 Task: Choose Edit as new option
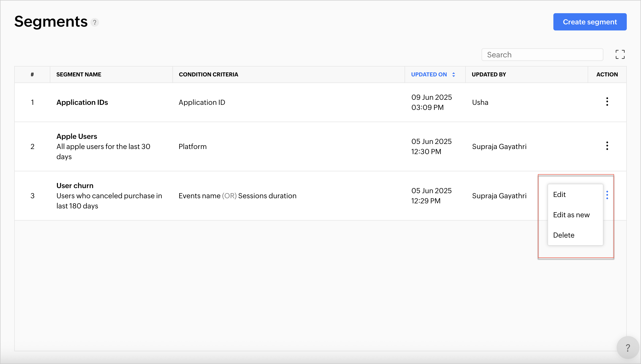click(571, 215)
